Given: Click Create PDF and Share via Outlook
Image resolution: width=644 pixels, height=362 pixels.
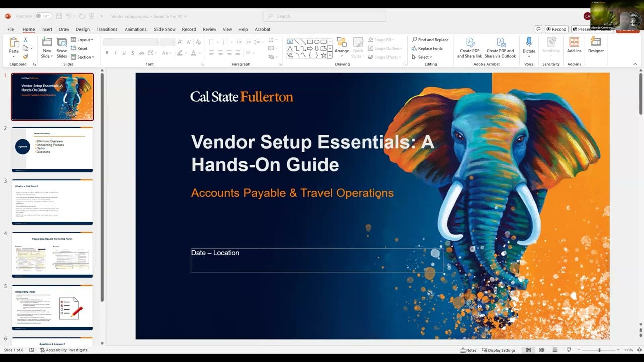Looking at the screenshot, I should 500,48.
